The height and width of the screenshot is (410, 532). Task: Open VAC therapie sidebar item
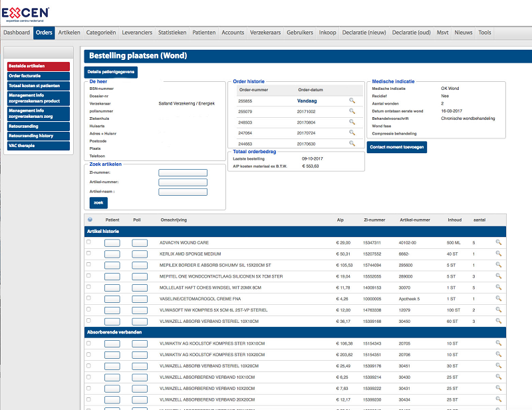pyautogui.click(x=39, y=146)
